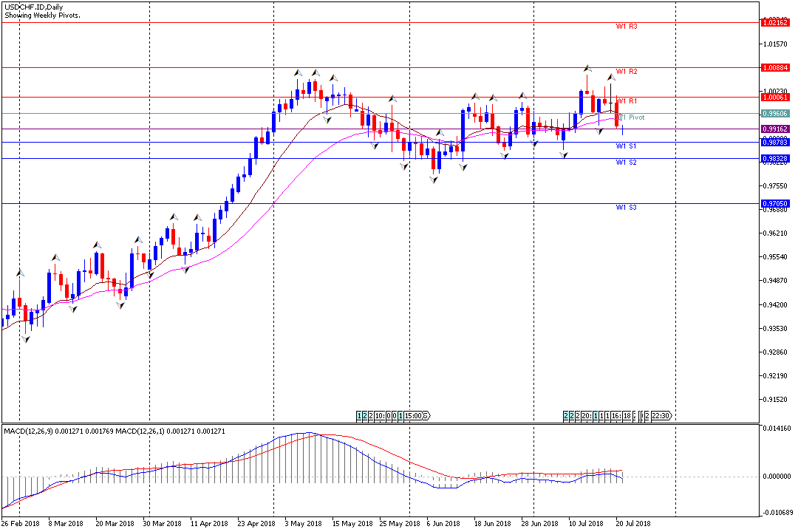This screenshot has width=798, height=532.
Task: Click the 20 Jul 2018 date label
Action: (x=633, y=524)
